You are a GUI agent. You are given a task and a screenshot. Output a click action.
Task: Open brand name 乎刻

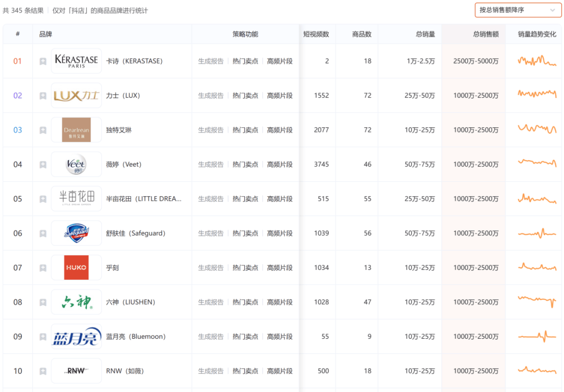click(x=112, y=268)
